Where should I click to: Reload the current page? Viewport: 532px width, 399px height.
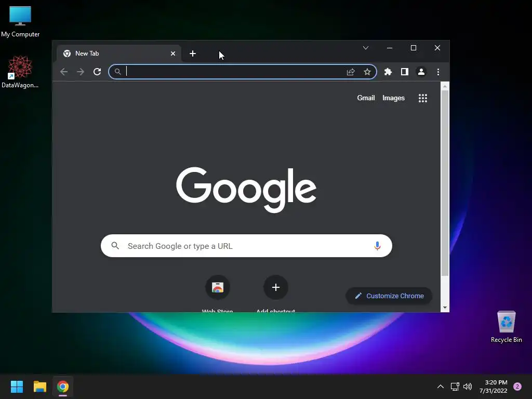point(97,72)
